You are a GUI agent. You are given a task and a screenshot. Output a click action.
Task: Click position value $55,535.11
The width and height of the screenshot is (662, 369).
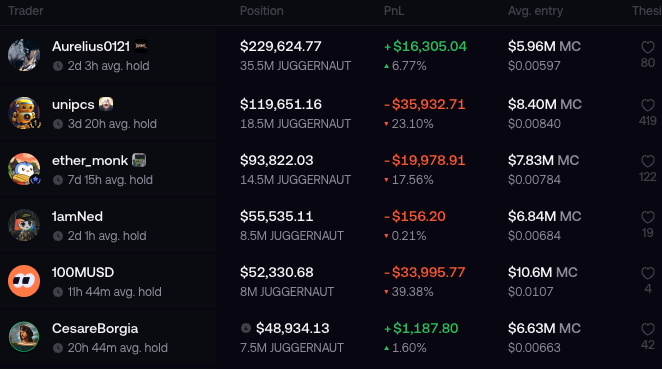coord(277,216)
